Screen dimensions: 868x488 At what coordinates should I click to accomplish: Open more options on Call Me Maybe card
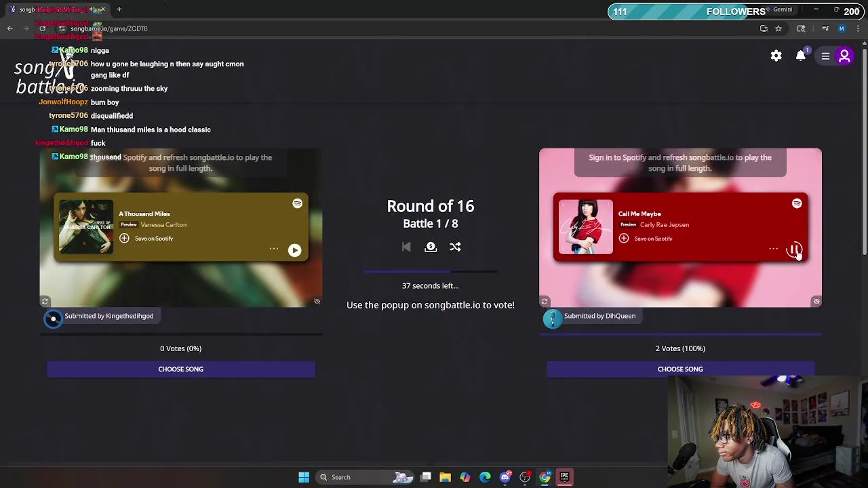tap(773, 249)
